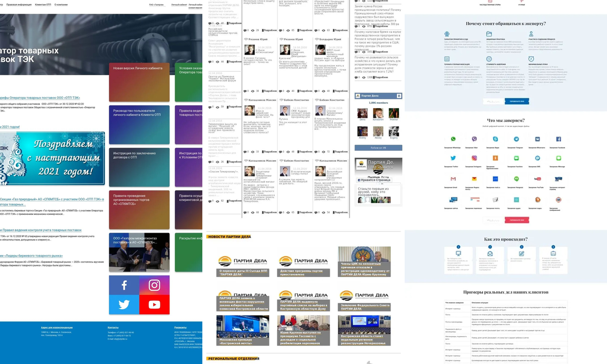607x364 pixels.
Task: Click the blue SMS bubble icon
Action: pos(537,158)
